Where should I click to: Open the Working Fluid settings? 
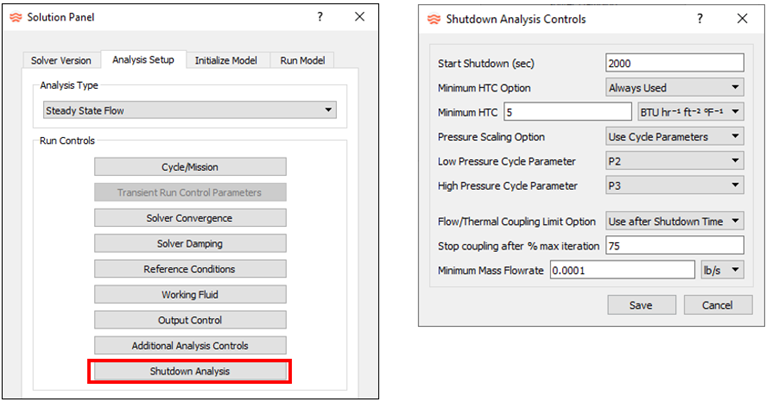[x=190, y=295]
